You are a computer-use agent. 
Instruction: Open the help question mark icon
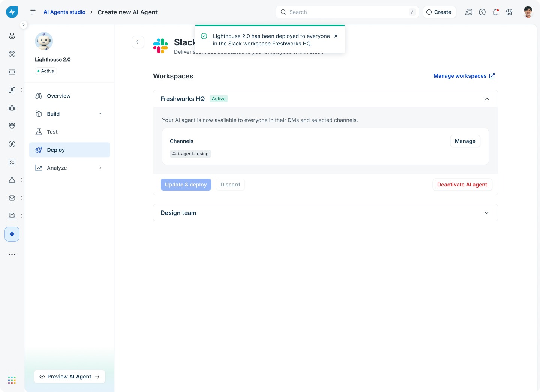482,12
